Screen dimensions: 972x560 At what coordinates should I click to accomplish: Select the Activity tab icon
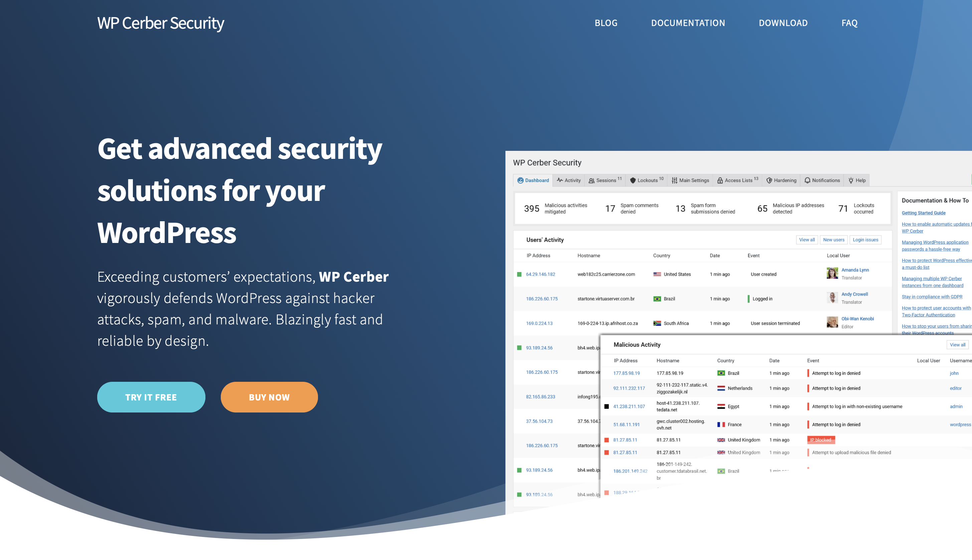558,180
